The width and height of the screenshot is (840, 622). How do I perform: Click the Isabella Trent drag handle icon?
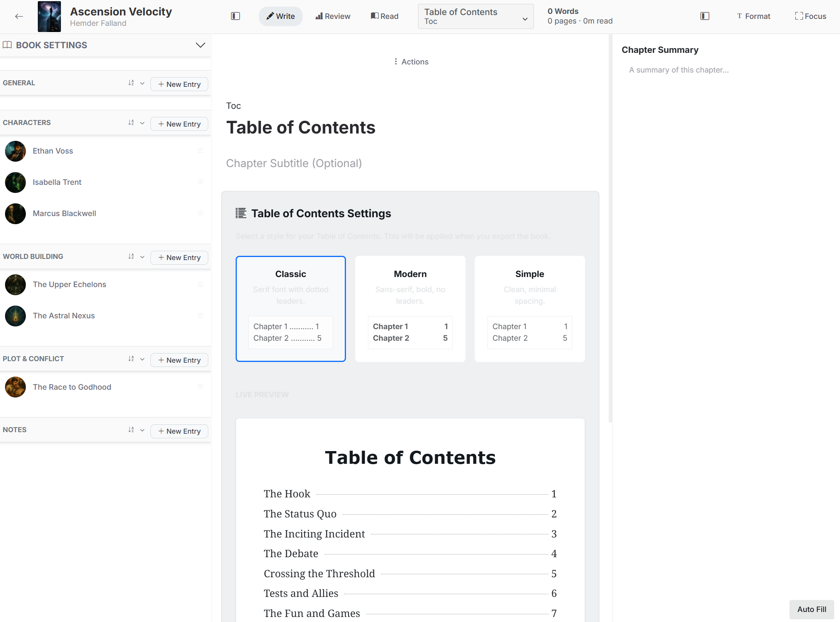pos(200,182)
